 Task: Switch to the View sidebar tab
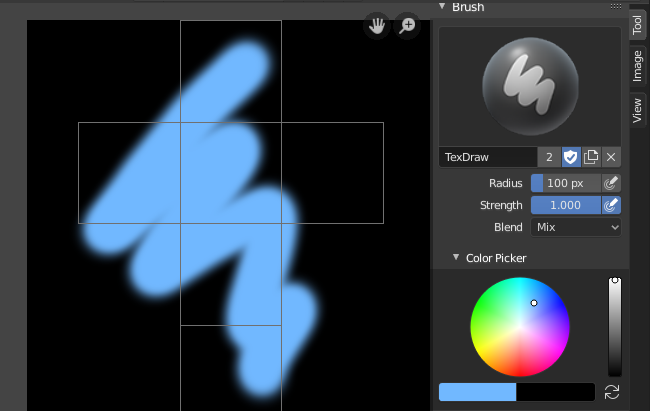[x=638, y=110]
